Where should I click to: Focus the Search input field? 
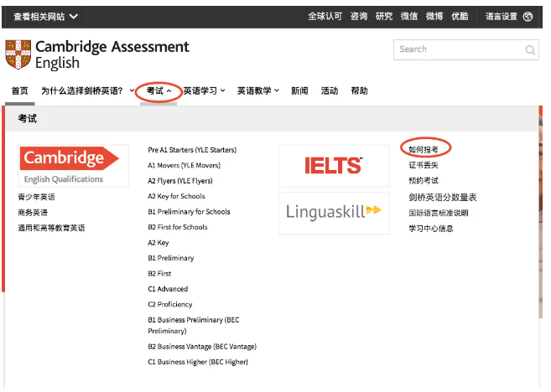466,49
